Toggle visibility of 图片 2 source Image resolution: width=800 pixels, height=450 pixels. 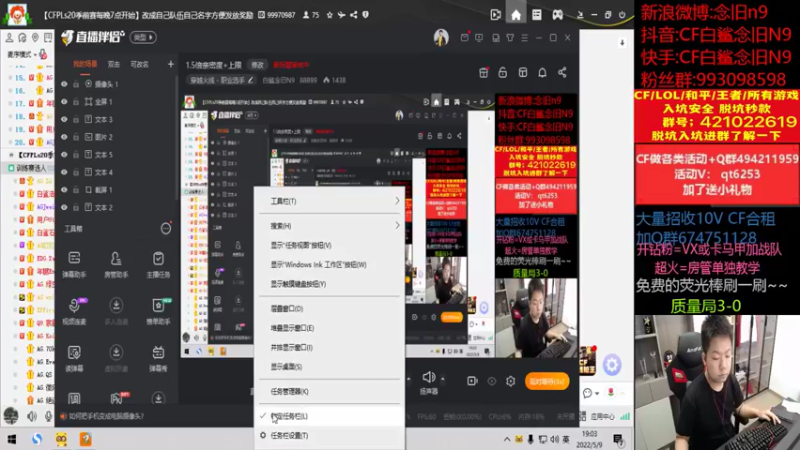point(64,137)
